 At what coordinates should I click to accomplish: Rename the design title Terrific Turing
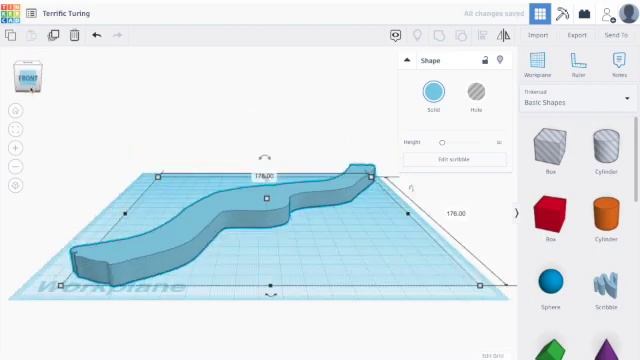66,13
